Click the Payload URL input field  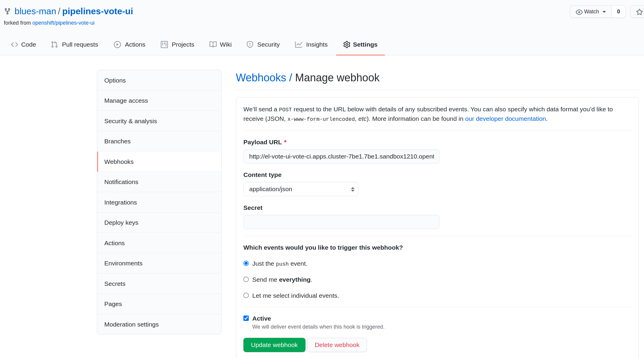click(x=342, y=156)
